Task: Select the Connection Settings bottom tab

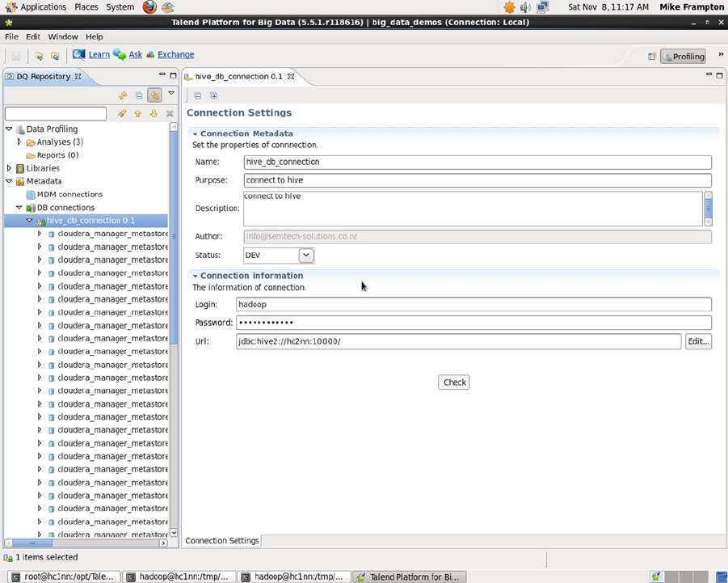Action: [222, 540]
